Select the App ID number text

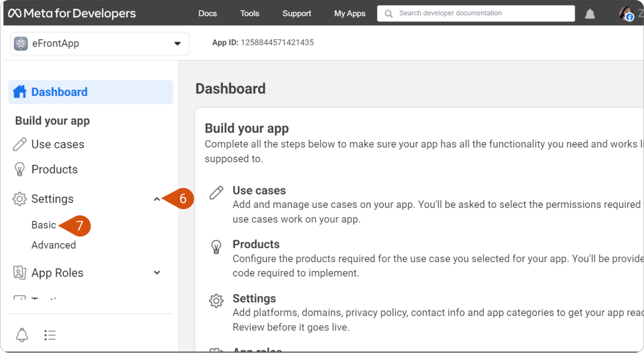point(277,42)
